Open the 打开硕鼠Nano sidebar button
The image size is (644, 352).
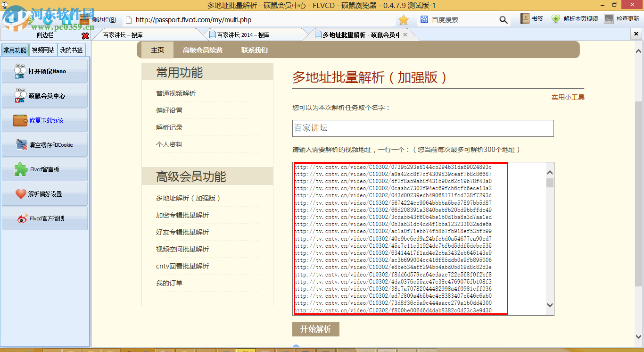(x=45, y=71)
